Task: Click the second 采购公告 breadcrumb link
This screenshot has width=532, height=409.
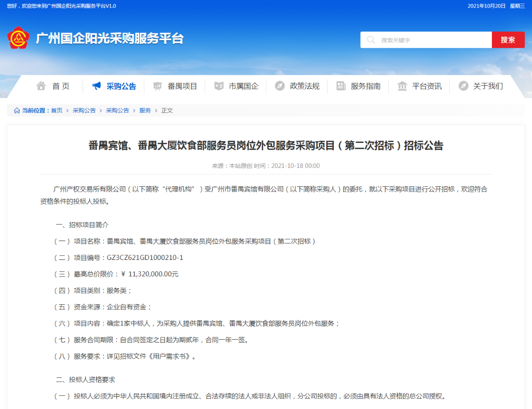Action: click(118, 110)
